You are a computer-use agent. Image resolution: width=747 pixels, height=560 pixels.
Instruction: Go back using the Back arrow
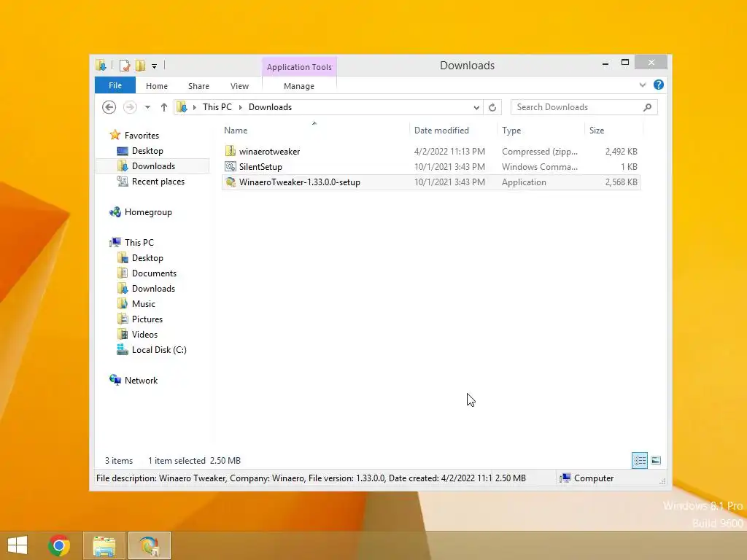tap(109, 107)
